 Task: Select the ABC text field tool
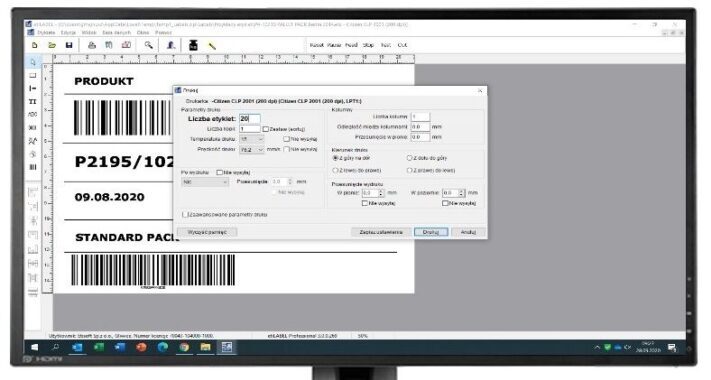coord(33,114)
